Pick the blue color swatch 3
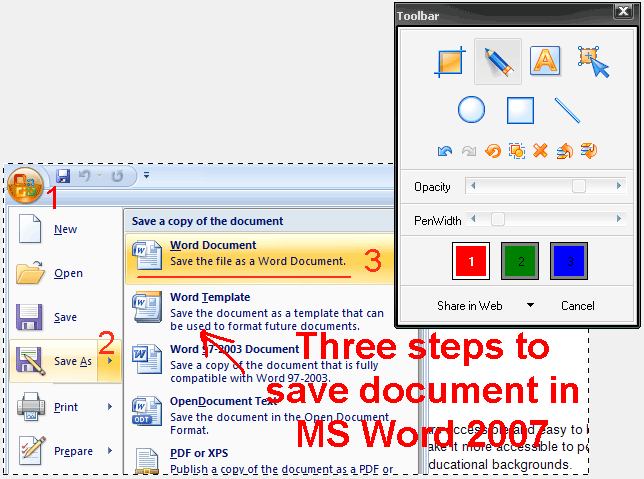This screenshot has width=644, height=479. pyautogui.click(x=569, y=261)
